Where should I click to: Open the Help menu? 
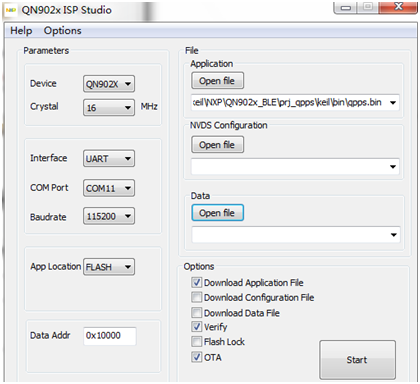21,31
